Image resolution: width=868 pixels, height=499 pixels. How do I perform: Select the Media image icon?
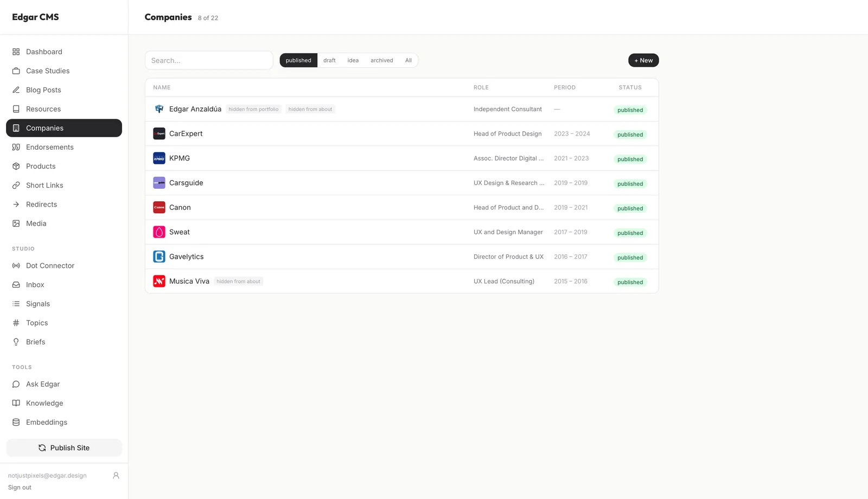point(16,223)
